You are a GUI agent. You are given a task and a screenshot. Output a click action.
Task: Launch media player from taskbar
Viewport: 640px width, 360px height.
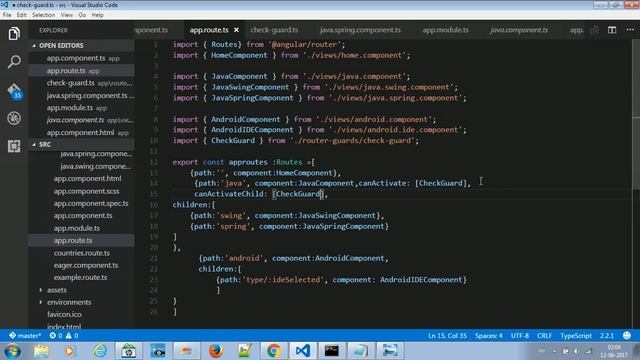(69, 351)
